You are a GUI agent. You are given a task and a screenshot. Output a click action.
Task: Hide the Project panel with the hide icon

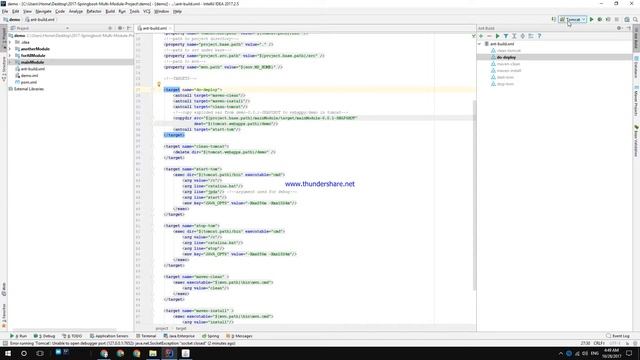pyautogui.click(x=129, y=28)
